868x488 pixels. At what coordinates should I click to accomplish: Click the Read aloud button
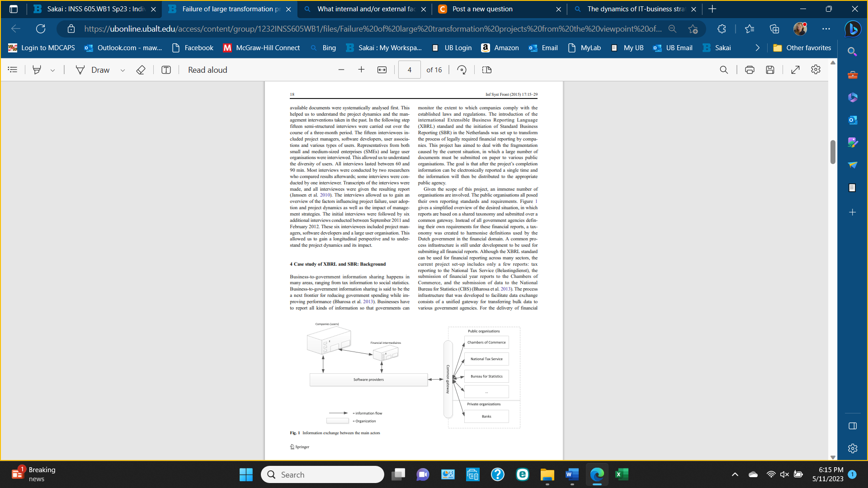coord(208,70)
